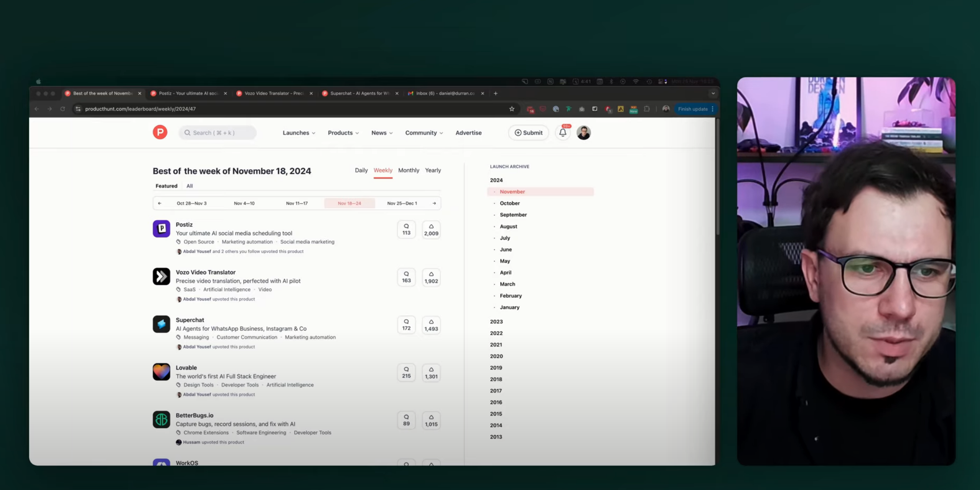Open the tab list chevron
980x490 pixels.
coord(713,93)
